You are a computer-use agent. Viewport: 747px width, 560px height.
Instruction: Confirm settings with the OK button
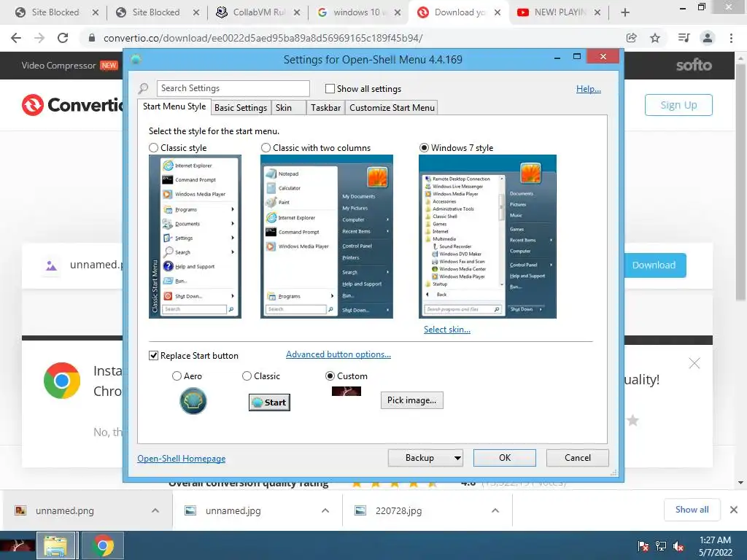click(505, 458)
